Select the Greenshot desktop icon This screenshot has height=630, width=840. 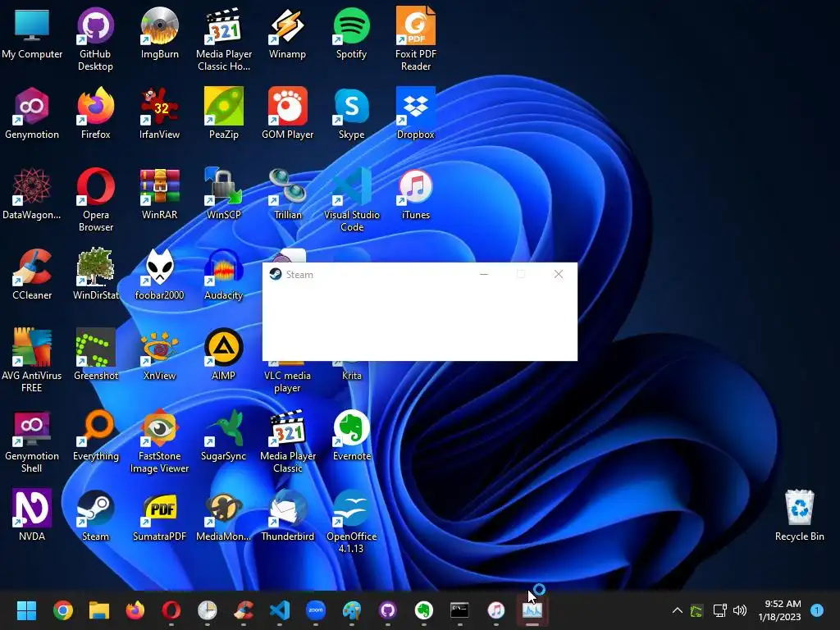point(95,354)
